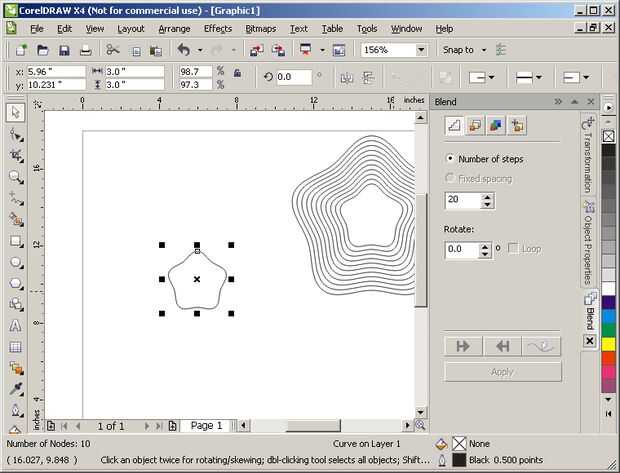
Task: Open the end arrowhead selector dropdown
Action: (576, 77)
